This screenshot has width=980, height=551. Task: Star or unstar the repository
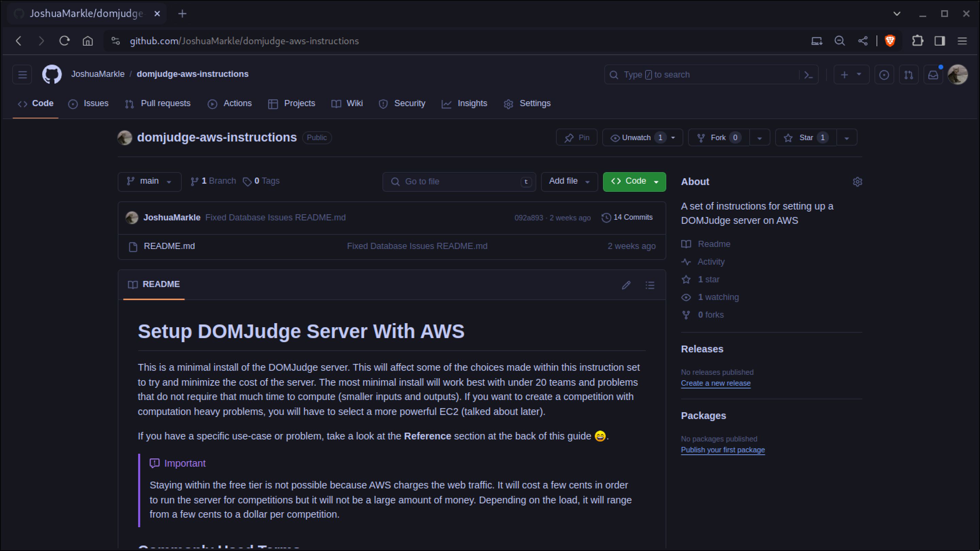point(806,138)
